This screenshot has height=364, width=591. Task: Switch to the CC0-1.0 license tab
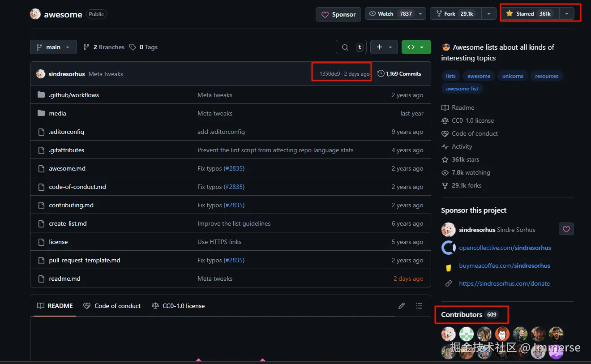tap(178, 306)
